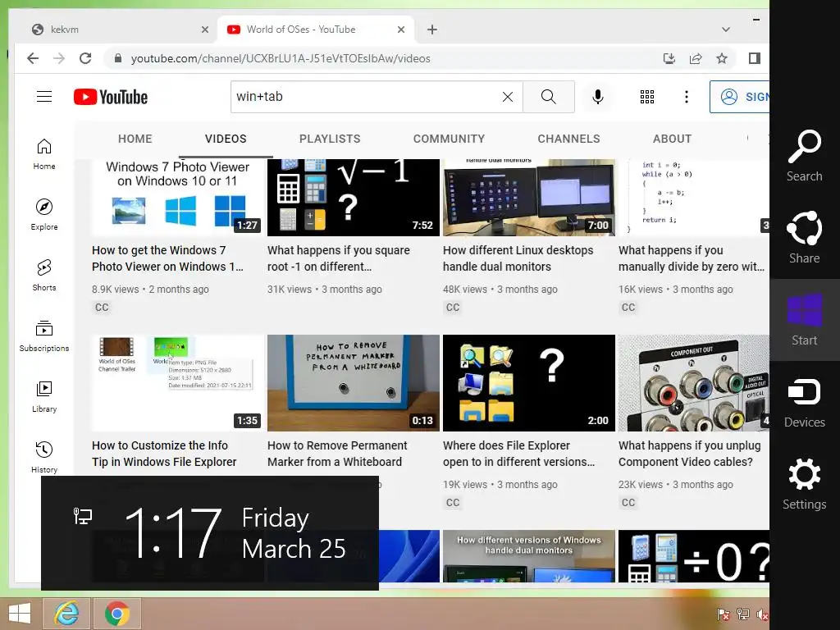Image resolution: width=840 pixels, height=630 pixels.
Task: Open Shorts in YouTube sidebar
Action: pyautogui.click(x=44, y=276)
